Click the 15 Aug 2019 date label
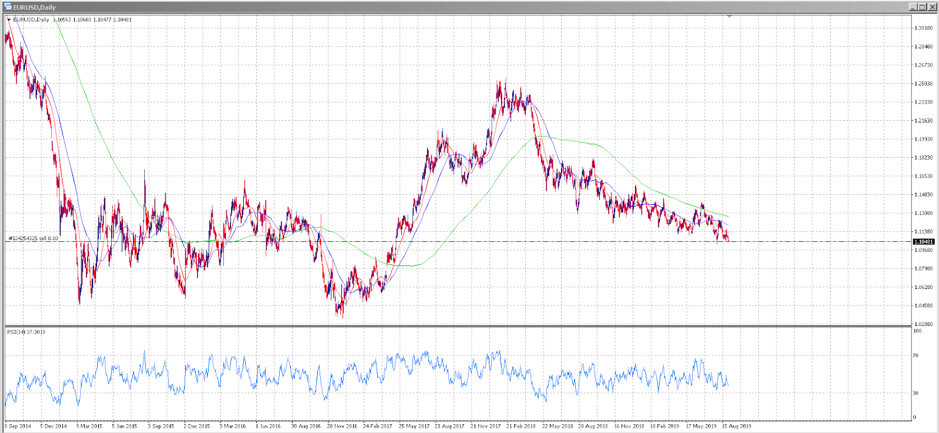939x433 pixels. point(735,428)
